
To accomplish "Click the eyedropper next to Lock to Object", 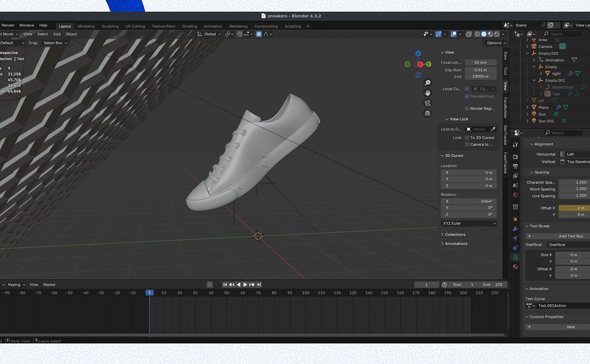I will tap(493, 129).
